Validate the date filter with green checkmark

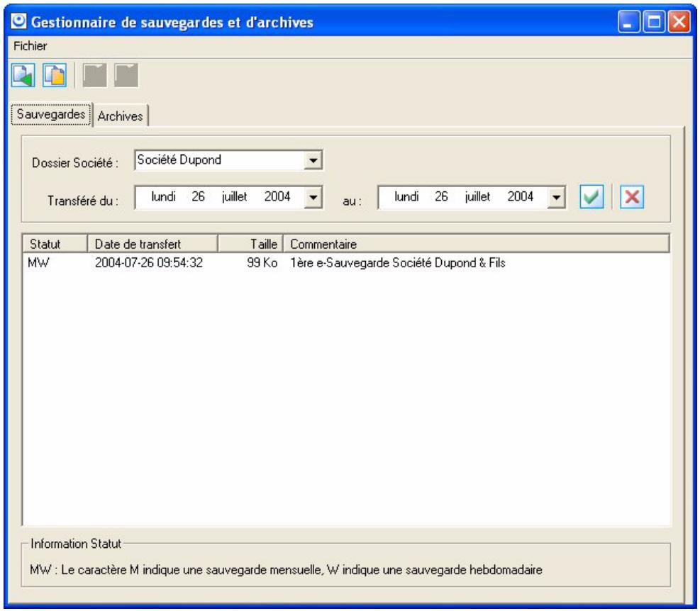pyautogui.click(x=591, y=196)
